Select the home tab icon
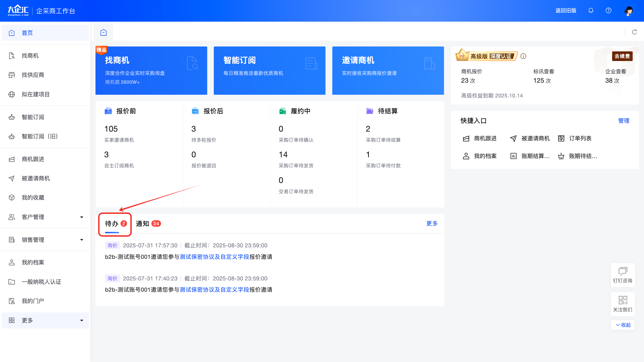 pos(104,32)
